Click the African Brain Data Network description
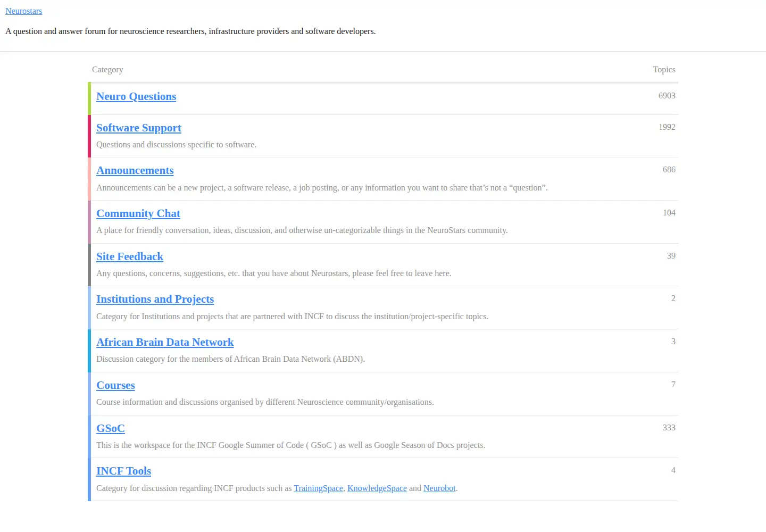This screenshot has height=532, width=766. [x=230, y=359]
